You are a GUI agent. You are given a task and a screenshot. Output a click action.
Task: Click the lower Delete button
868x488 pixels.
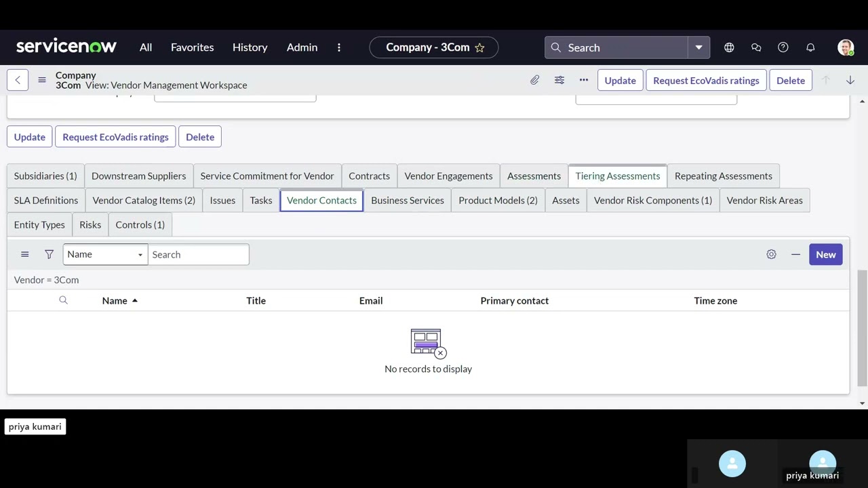click(200, 137)
